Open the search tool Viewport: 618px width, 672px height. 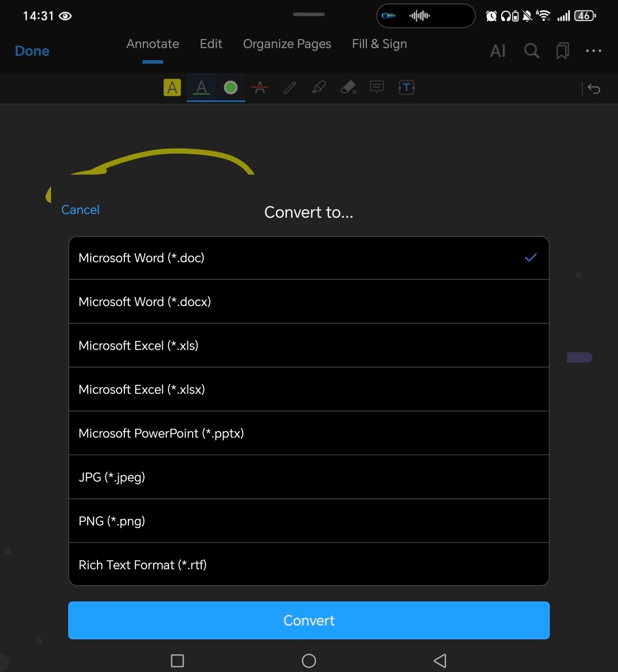click(x=531, y=50)
